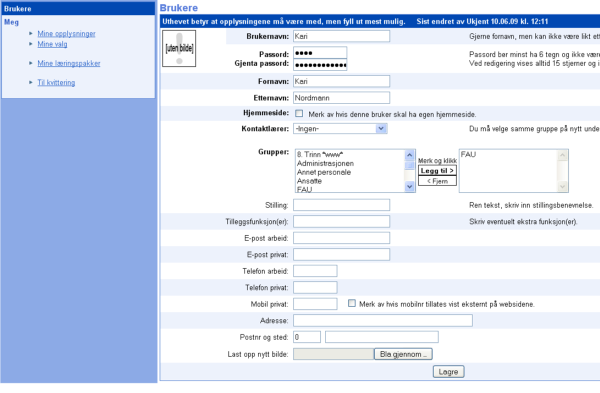This screenshot has width=600, height=393.
Task: Click the < Fjern button
Action: point(437,181)
